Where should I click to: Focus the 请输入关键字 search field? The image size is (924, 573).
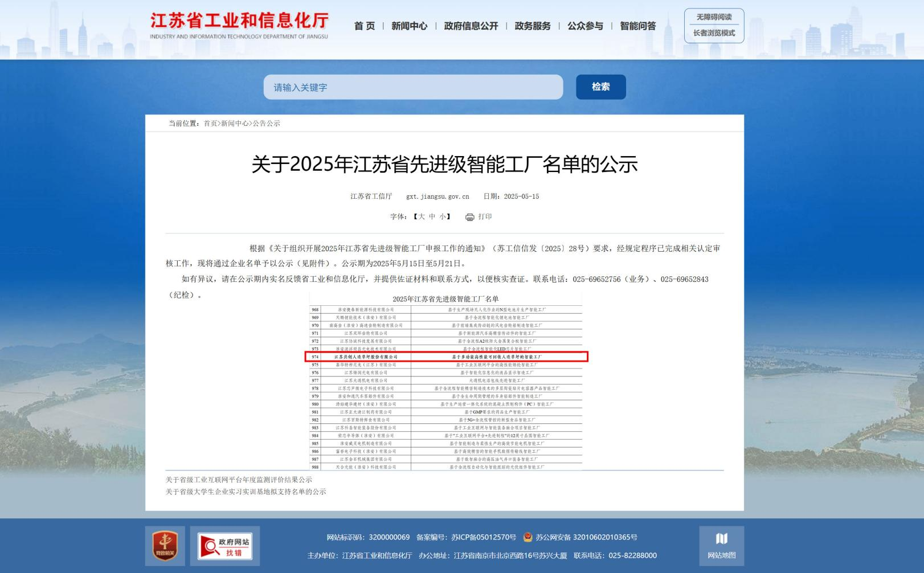413,87
